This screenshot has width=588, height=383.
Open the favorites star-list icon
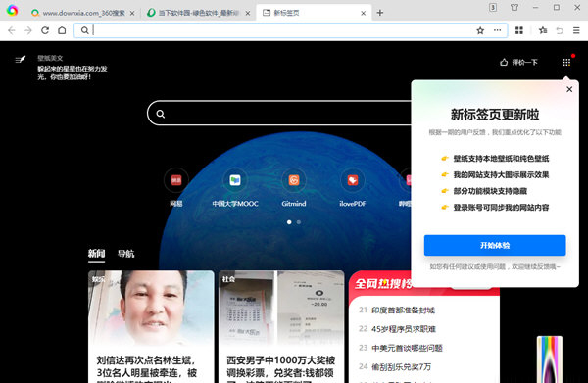click(x=543, y=30)
